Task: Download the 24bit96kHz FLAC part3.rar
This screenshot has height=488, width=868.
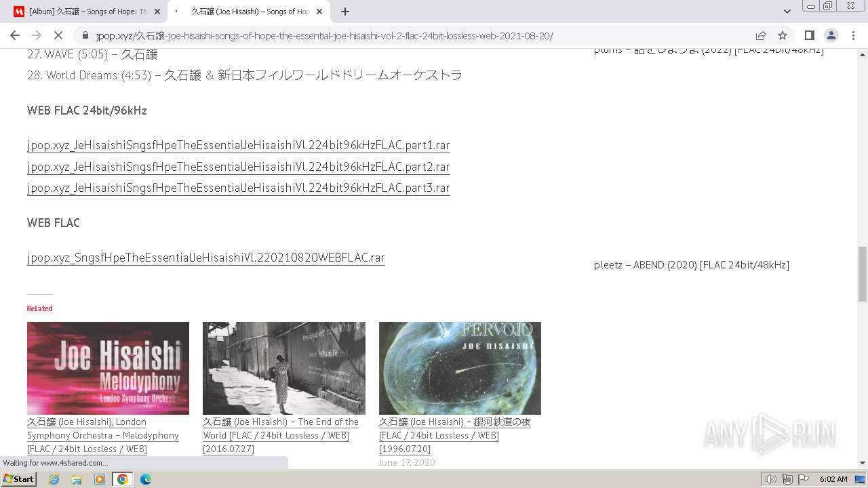Action: tap(239, 188)
